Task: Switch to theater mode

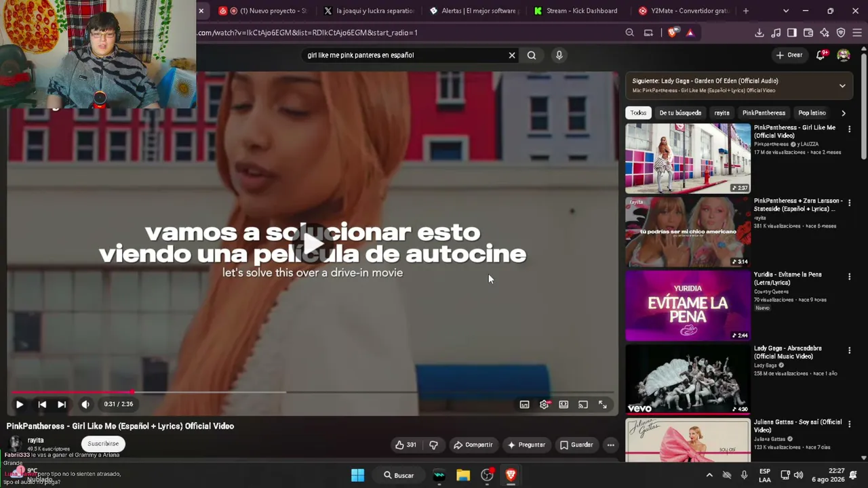Action: 564,405
